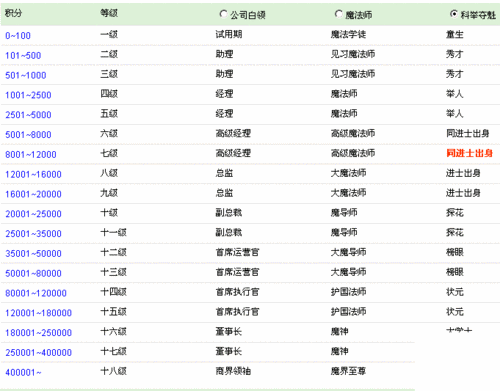Click the 十一级 level cell
Screen dimensions: 500x391
(113, 232)
